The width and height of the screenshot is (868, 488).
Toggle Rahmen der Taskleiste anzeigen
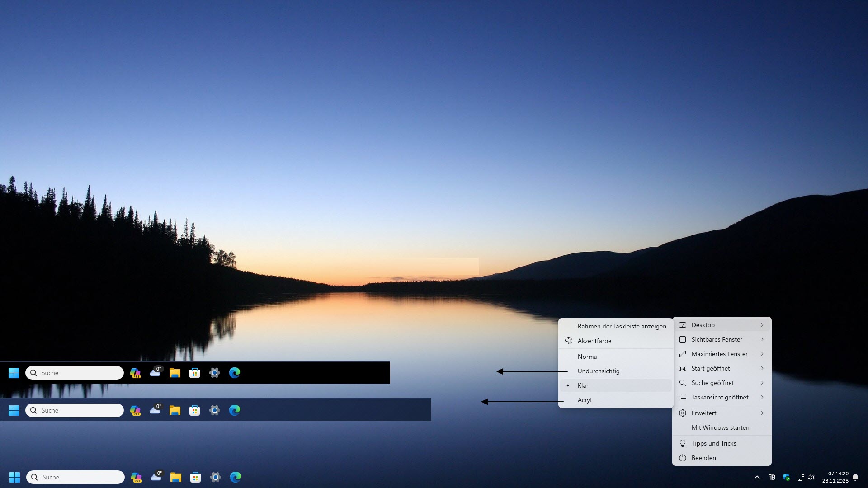(x=622, y=326)
